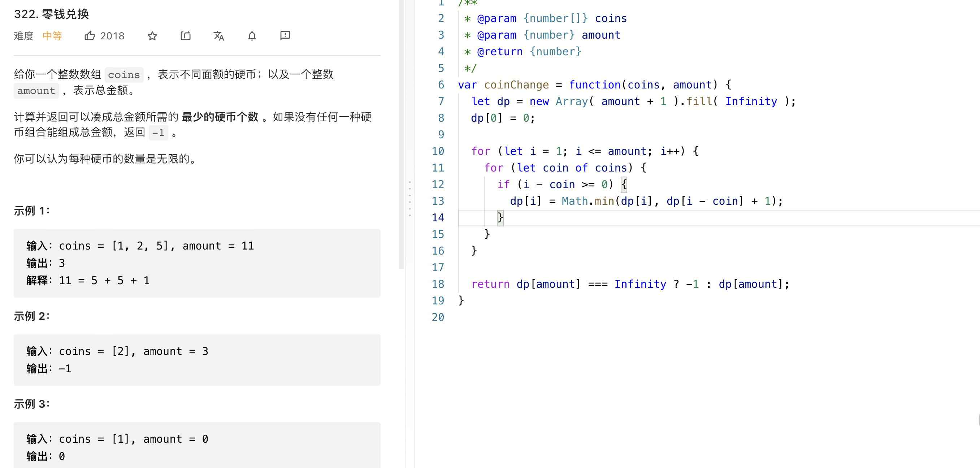Click the bell notification icon
This screenshot has width=980, height=468.
pos(252,36)
